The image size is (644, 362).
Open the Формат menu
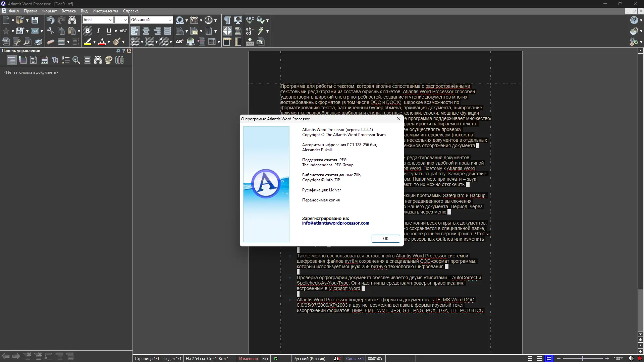click(x=49, y=11)
